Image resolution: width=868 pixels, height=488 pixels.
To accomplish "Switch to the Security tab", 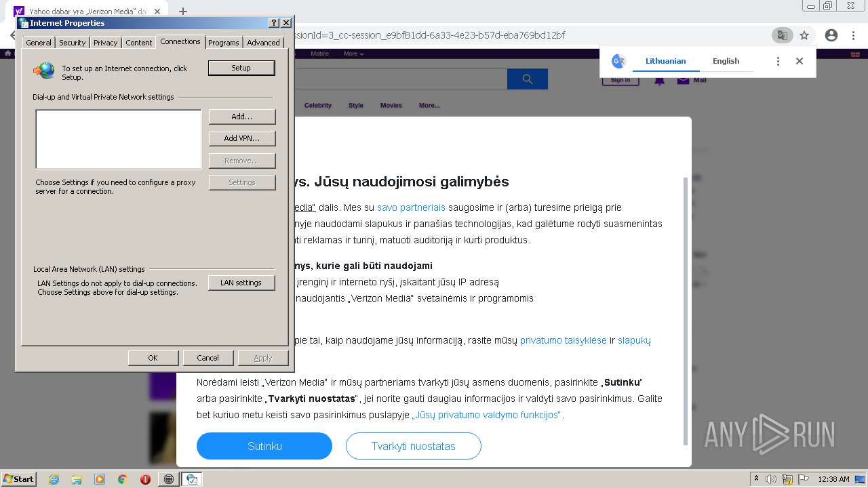I will point(72,42).
